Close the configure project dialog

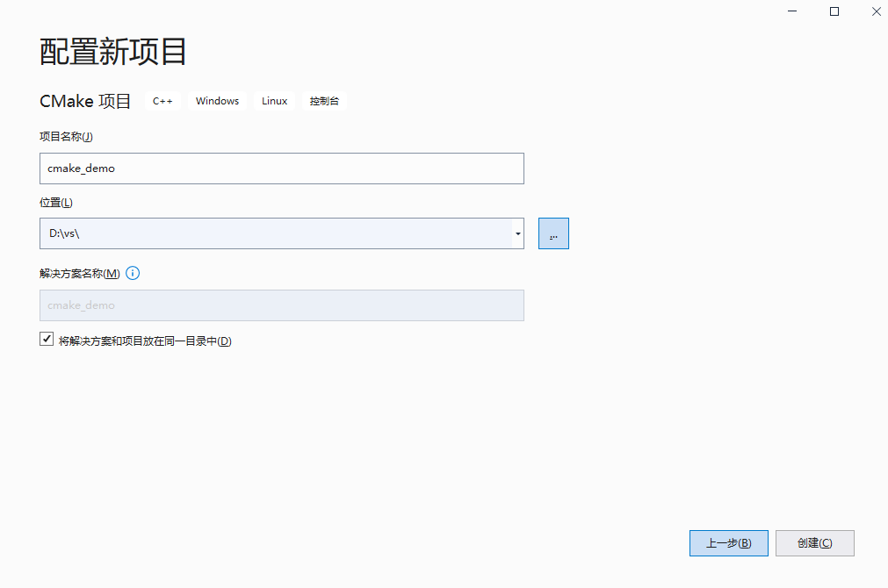[876, 11]
